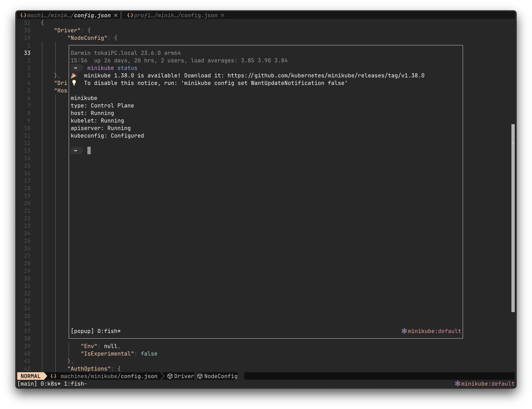Click the vertical scrollbar thumb on the right edge
The height and width of the screenshot is (409, 532).
pos(513,218)
